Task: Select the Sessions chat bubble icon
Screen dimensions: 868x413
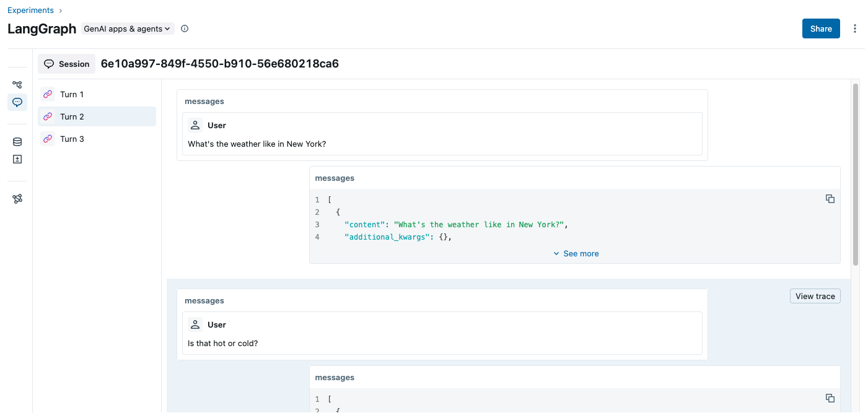Action: [17, 102]
